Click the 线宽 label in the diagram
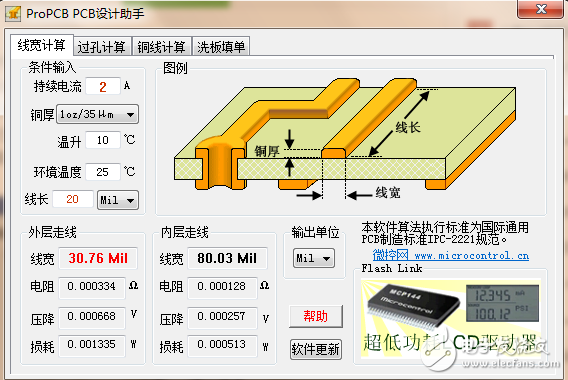Image resolution: width=568 pixels, height=380 pixels. click(x=388, y=192)
